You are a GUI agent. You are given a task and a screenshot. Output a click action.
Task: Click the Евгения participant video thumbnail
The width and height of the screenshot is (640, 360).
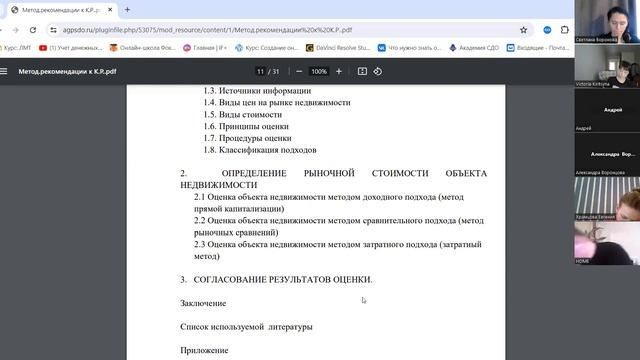coord(607,199)
